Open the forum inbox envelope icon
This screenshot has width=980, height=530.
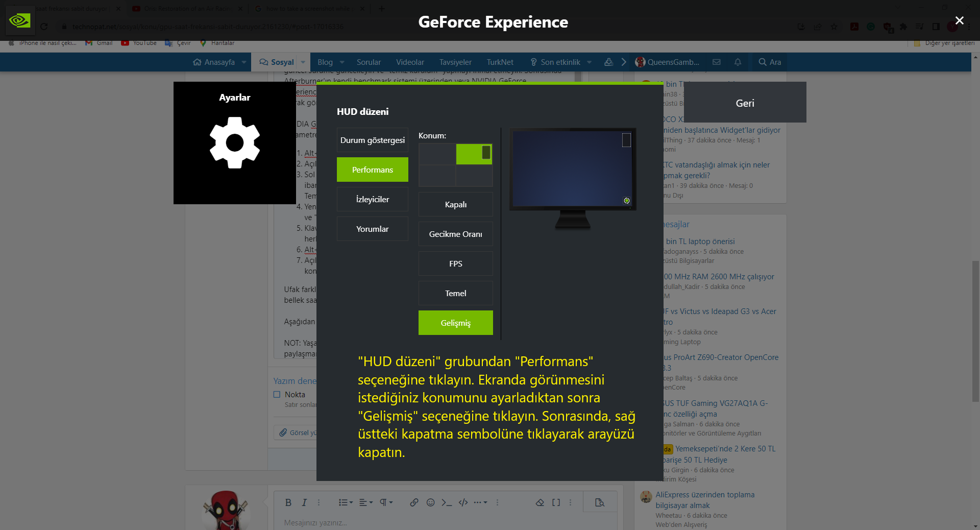(x=717, y=62)
